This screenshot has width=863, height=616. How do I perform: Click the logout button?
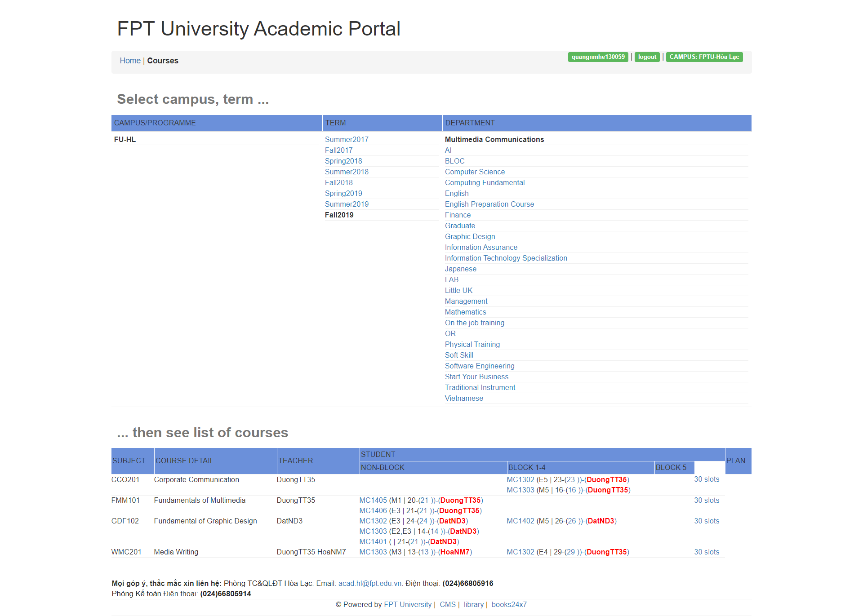click(x=647, y=57)
